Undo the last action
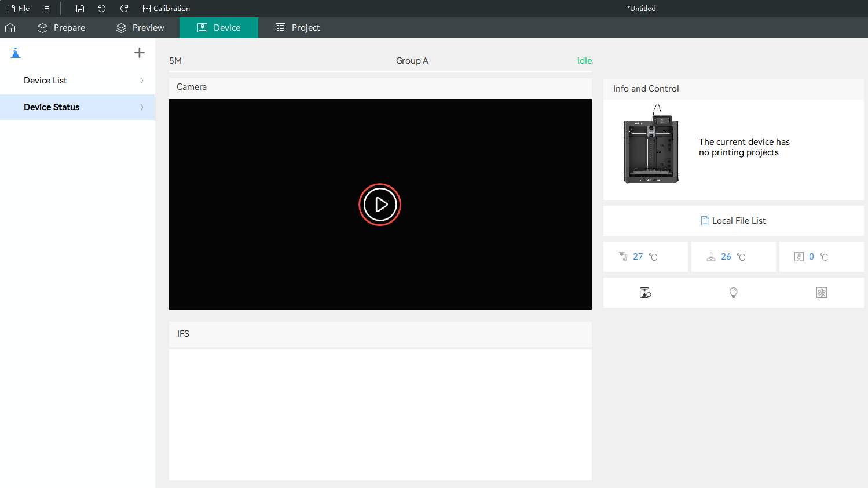 [101, 9]
